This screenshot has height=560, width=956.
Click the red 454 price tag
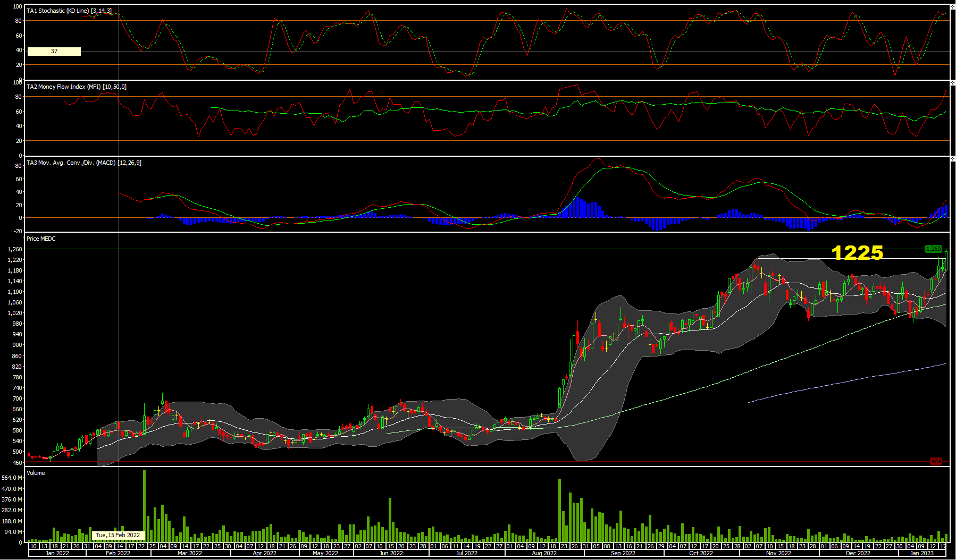(x=936, y=461)
